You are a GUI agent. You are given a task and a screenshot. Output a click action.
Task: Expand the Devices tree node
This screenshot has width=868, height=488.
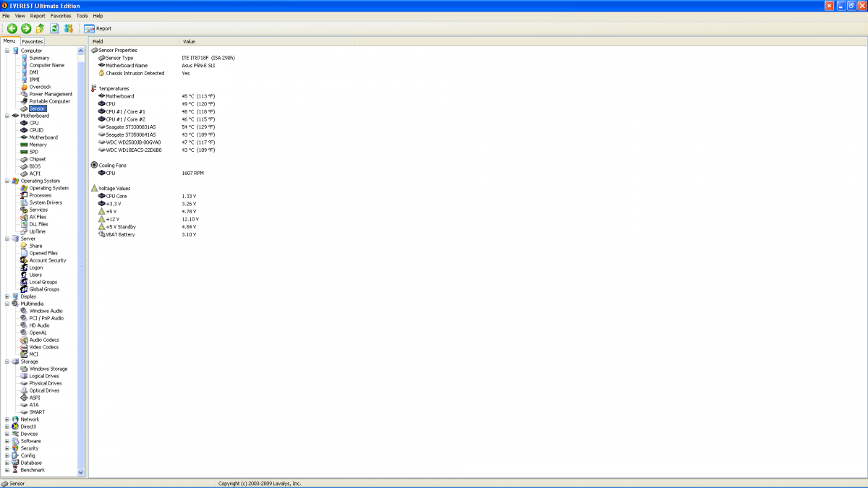[7, 434]
